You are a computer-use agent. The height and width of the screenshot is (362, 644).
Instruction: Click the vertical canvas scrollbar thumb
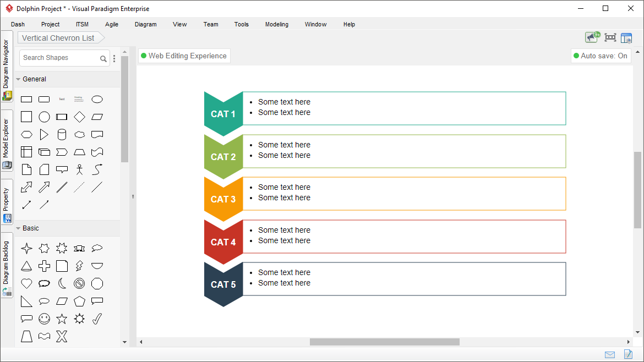pos(637,190)
